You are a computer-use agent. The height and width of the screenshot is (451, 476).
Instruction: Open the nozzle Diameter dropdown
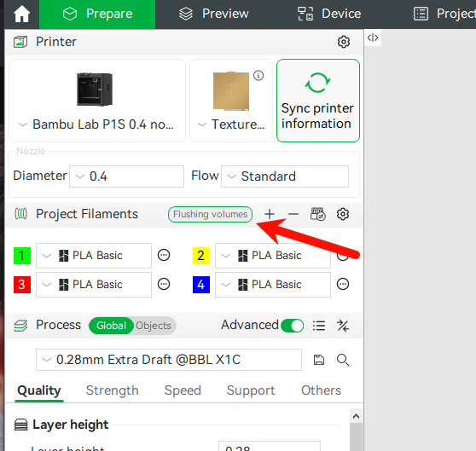pos(126,176)
